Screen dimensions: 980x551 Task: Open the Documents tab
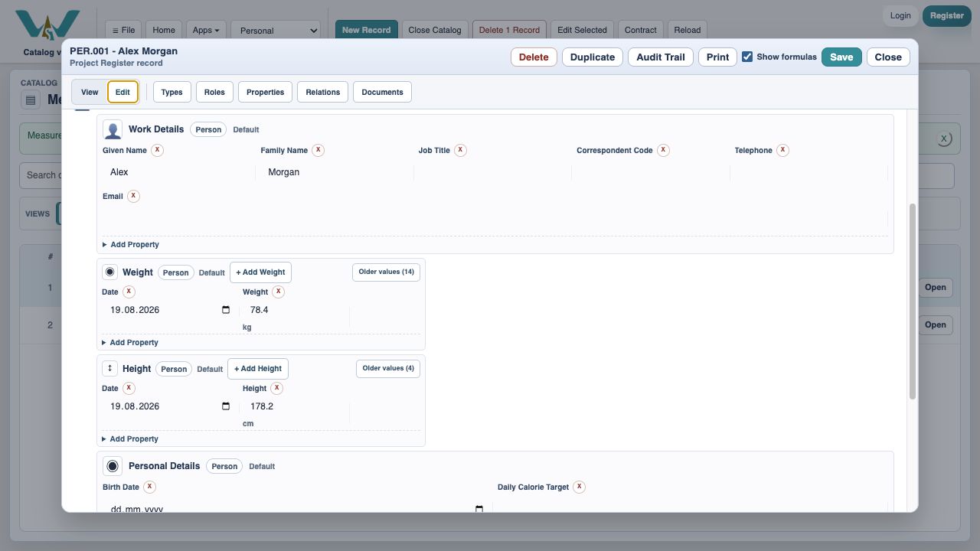coord(382,92)
